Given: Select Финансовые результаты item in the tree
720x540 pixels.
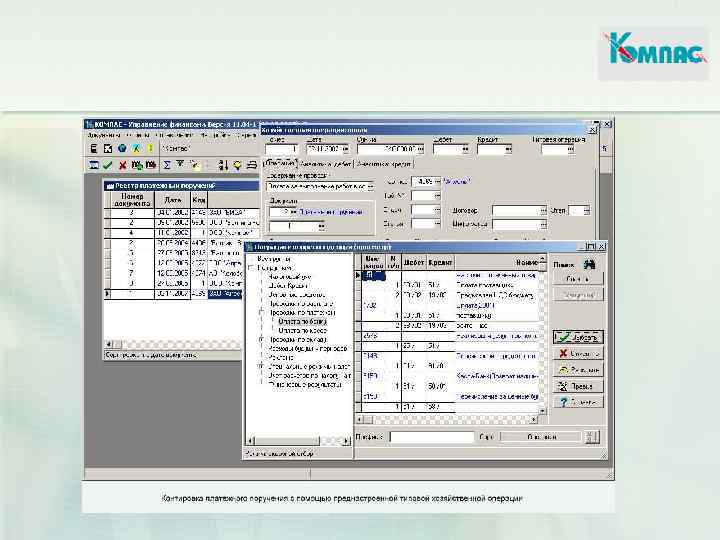Looking at the screenshot, I should tap(305, 385).
